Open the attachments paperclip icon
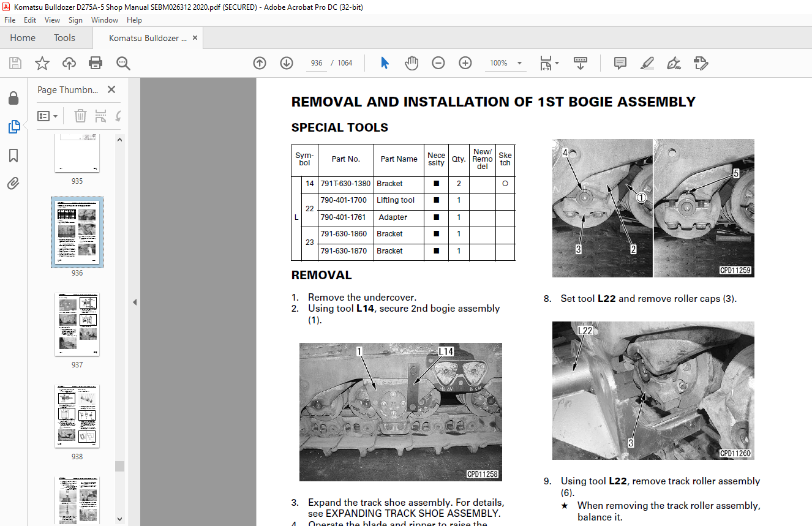Viewport: 812px width, 526px height. pos(13,184)
